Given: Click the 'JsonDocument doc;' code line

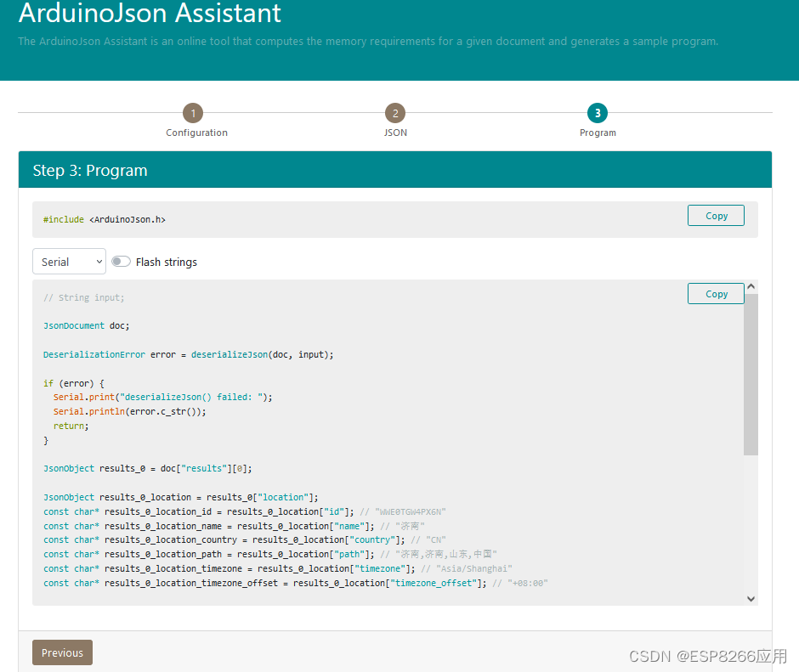Looking at the screenshot, I should [x=87, y=325].
